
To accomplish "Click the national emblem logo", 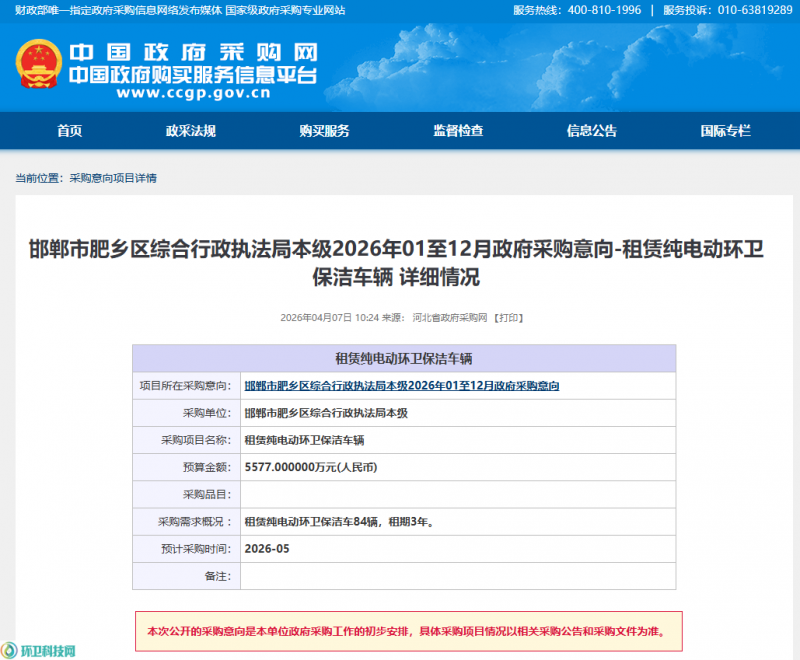I will 39,67.
